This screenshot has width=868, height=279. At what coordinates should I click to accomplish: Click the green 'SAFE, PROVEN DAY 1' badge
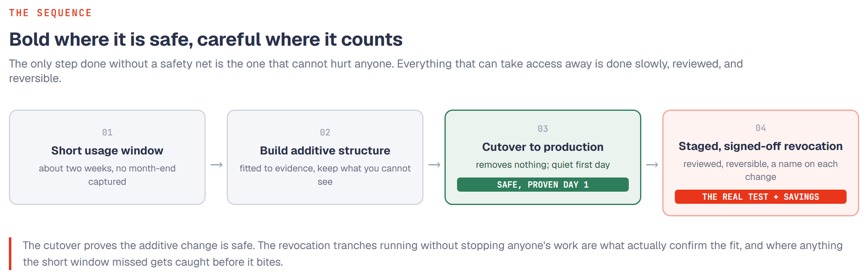(543, 184)
